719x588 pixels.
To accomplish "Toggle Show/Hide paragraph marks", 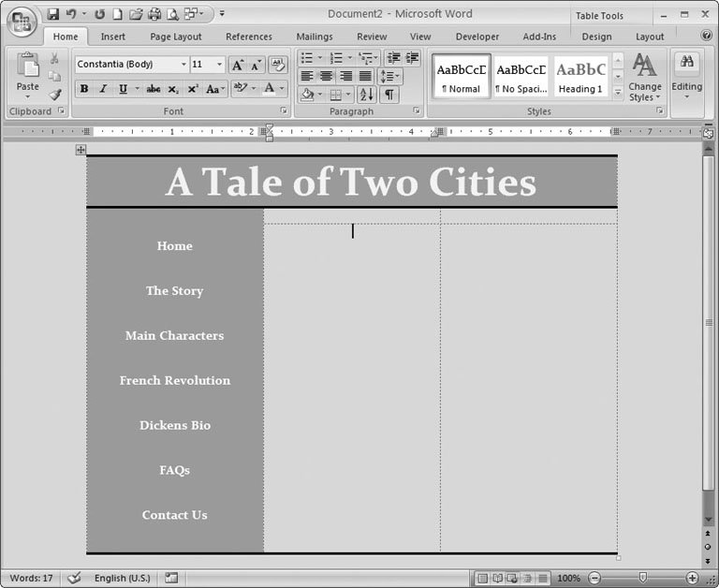I will [x=389, y=95].
